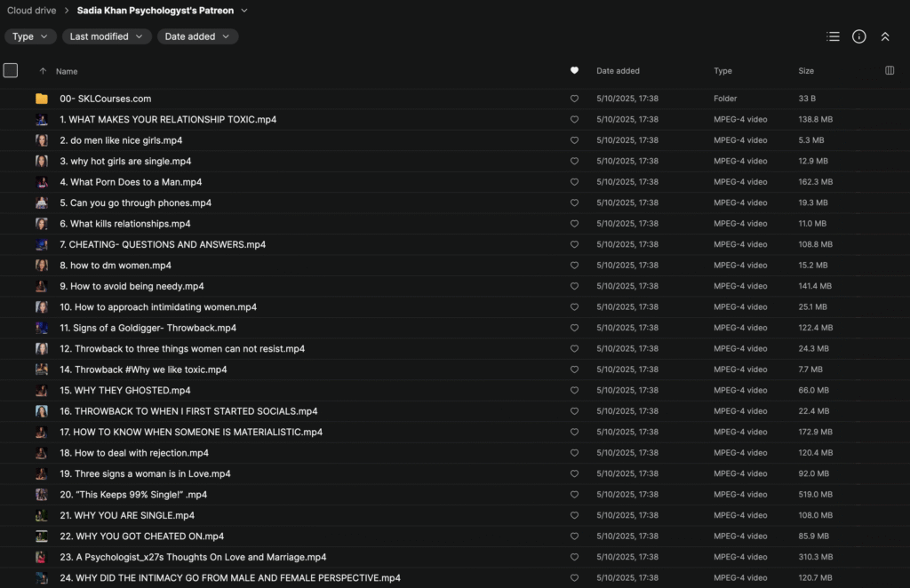Open the info panel icon

858,36
